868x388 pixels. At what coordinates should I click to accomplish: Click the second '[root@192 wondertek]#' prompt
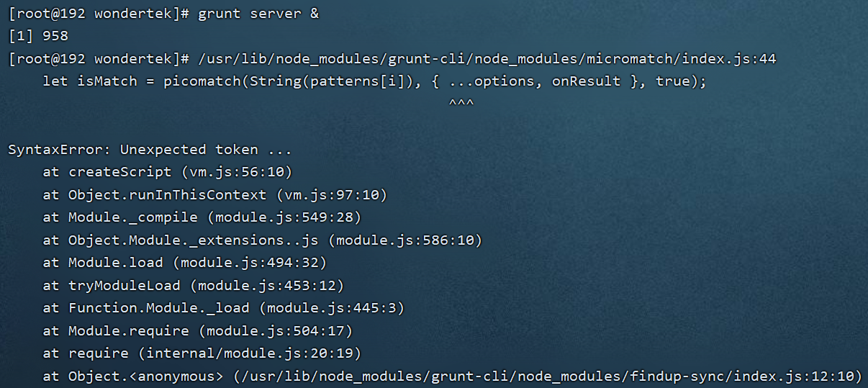pos(99,58)
